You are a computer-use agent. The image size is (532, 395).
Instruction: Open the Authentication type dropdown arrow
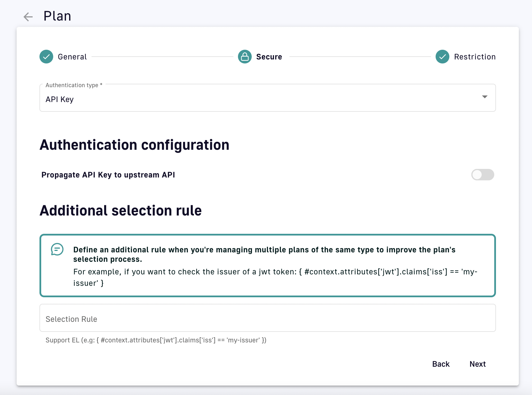[x=485, y=97]
